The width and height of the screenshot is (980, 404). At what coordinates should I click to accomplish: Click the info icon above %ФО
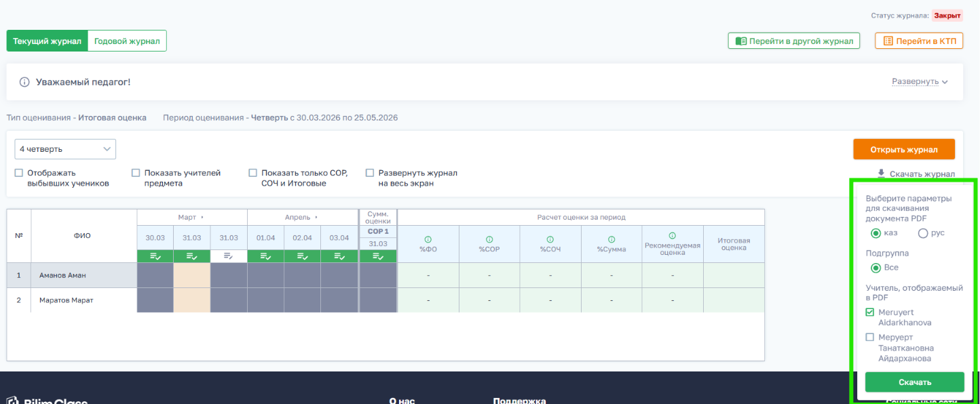428,239
